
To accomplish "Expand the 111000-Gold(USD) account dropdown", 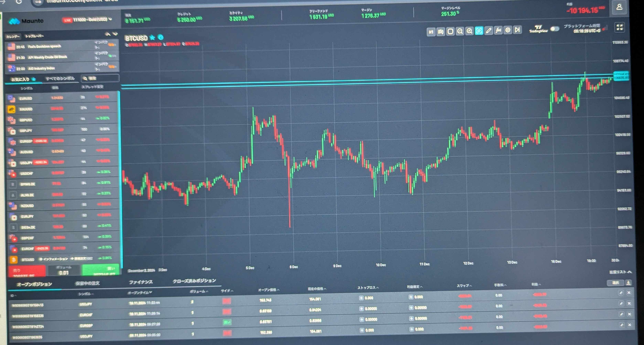I will [x=110, y=19].
